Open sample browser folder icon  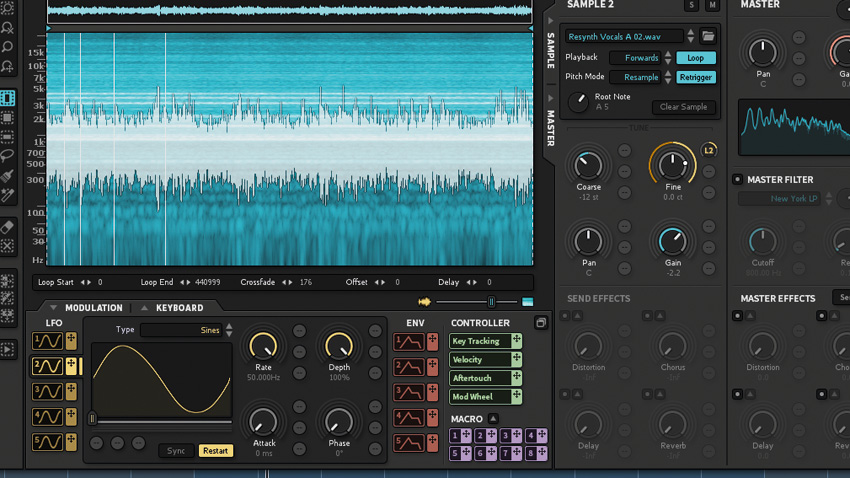(x=708, y=36)
